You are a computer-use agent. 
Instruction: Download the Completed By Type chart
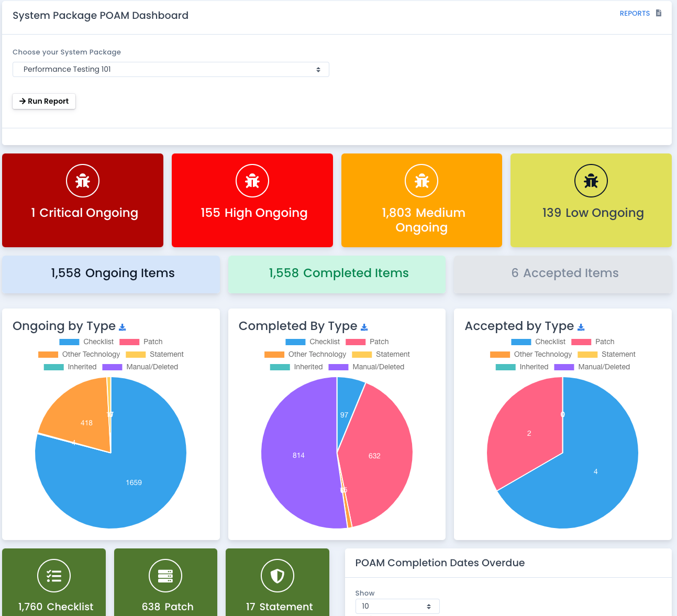[364, 327]
